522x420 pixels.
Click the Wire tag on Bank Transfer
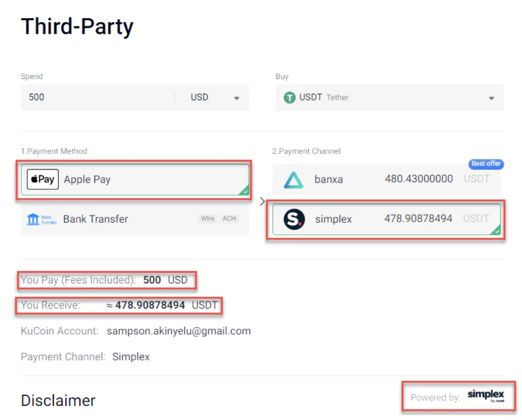208,218
